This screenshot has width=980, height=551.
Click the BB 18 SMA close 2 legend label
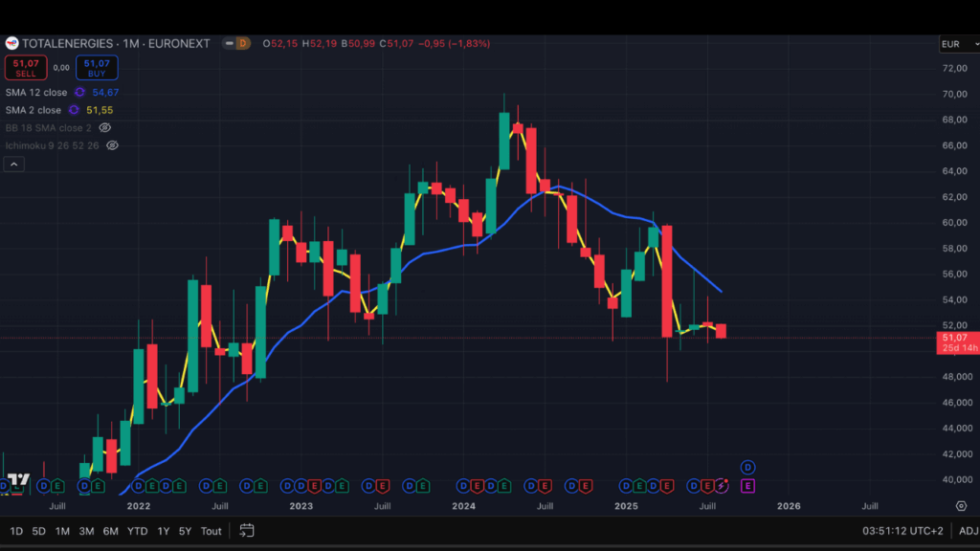[x=48, y=128]
